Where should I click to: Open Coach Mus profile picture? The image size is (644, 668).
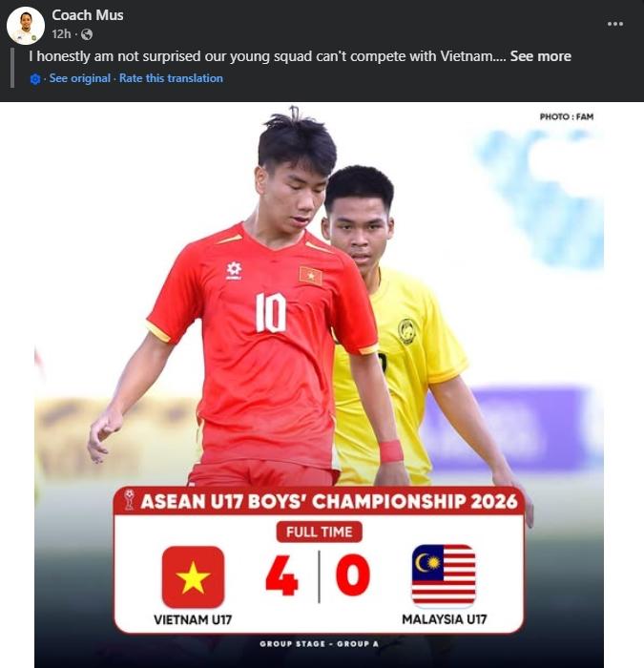(26, 26)
